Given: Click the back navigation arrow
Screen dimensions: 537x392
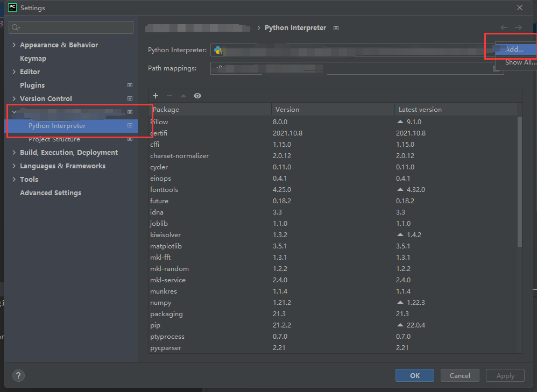Looking at the screenshot, I should (x=504, y=28).
